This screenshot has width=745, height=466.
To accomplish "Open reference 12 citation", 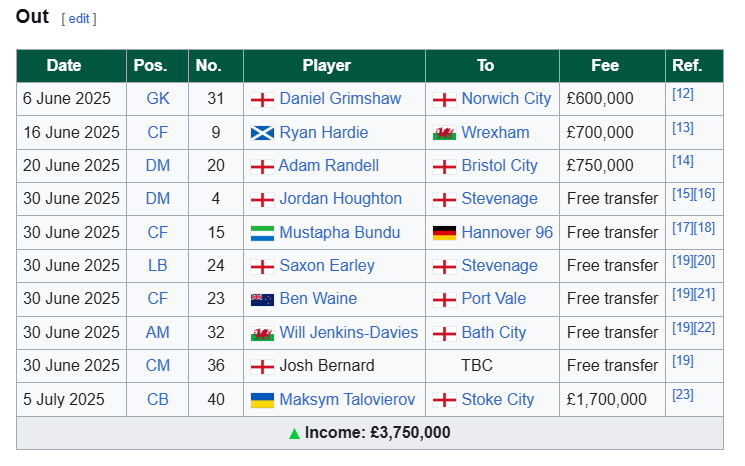I will pos(683,94).
